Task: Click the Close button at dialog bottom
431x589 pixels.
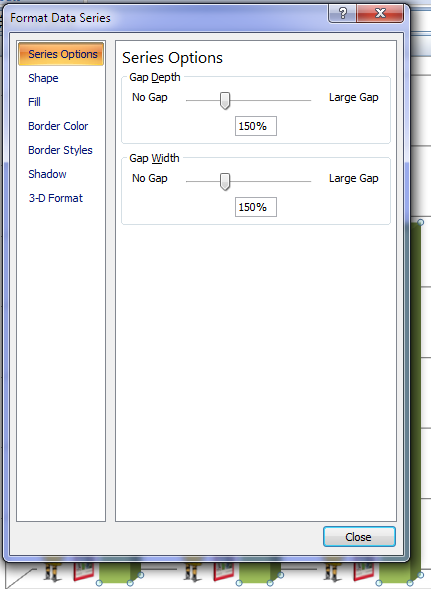Action: click(x=359, y=537)
